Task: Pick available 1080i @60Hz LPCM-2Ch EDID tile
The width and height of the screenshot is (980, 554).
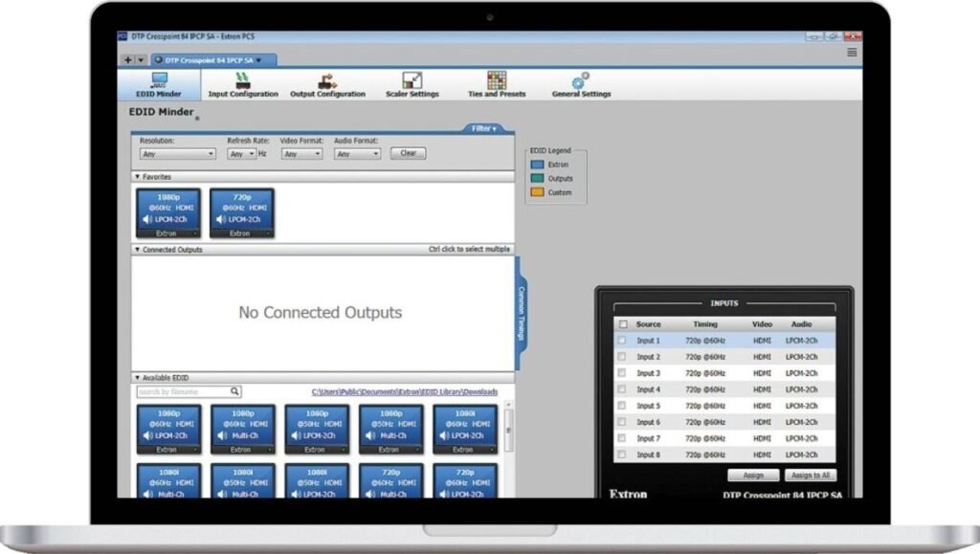Action: pos(465,429)
